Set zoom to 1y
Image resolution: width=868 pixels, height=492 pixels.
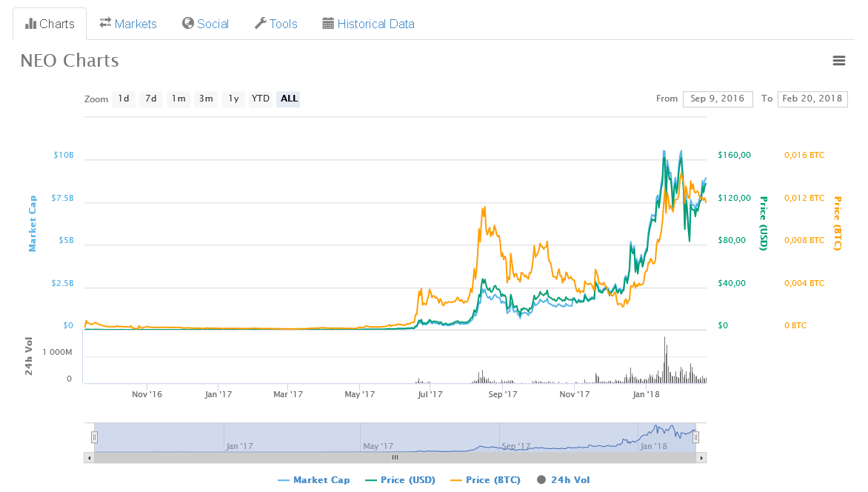[233, 99]
